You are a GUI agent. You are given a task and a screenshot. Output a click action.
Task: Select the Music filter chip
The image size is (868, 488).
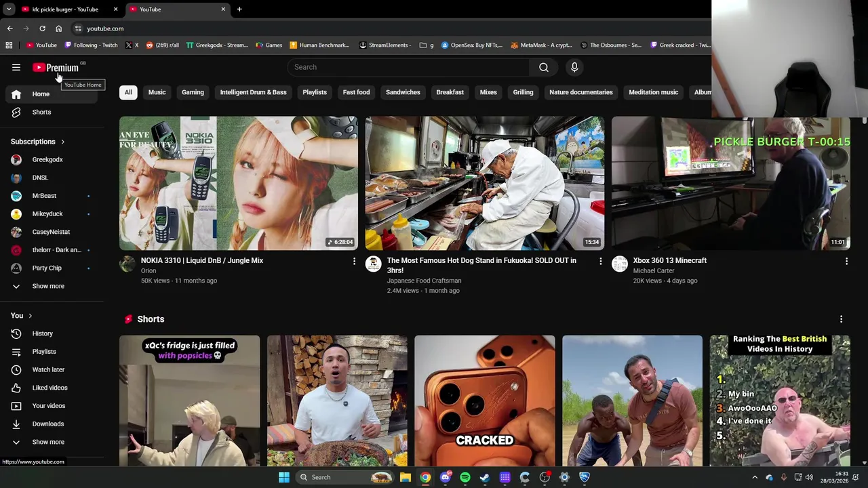157,92
